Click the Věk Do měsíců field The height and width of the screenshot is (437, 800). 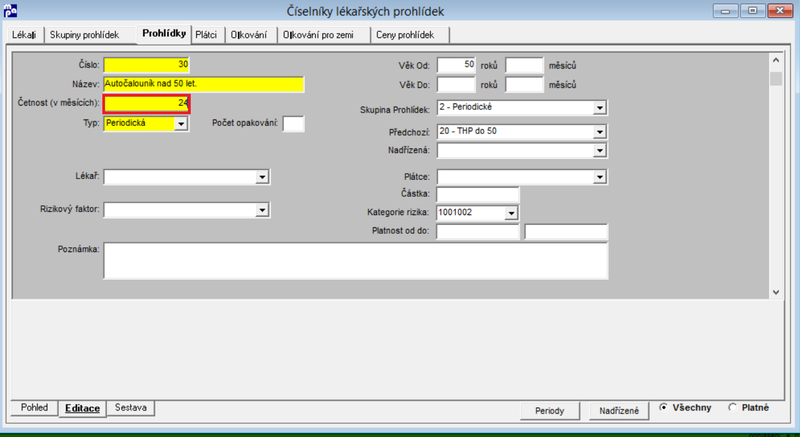click(524, 85)
